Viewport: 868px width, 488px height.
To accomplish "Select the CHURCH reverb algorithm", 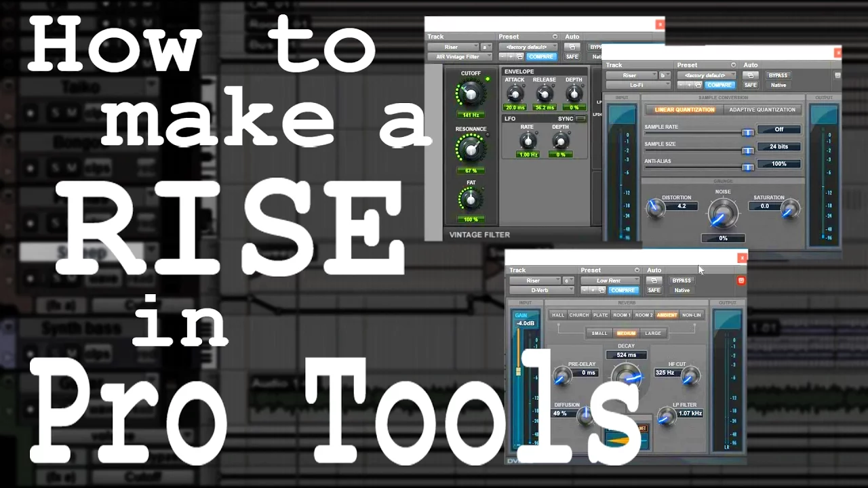I will [579, 315].
